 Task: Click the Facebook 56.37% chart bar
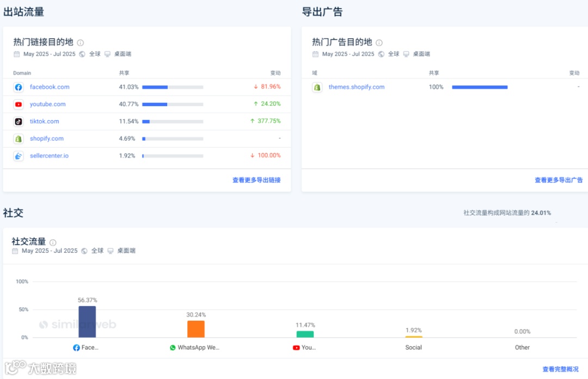click(87, 322)
